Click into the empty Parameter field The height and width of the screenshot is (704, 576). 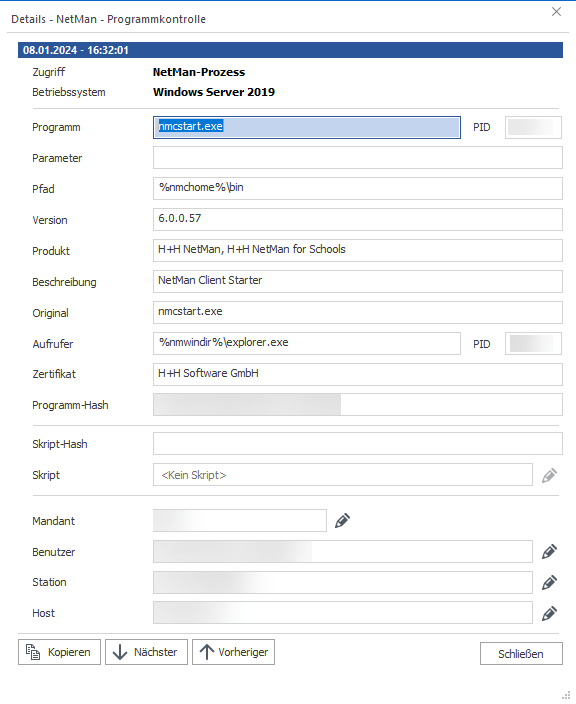pyautogui.click(x=358, y=158)
